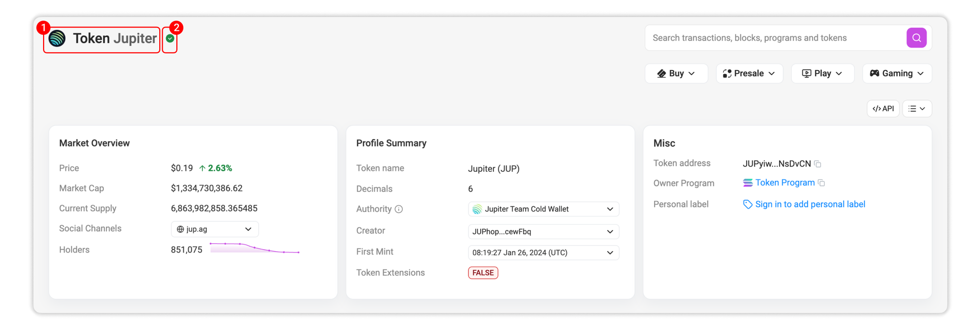Open the list view options dropdown
The width and height of the screenshot is (980, 330).
tap(917, 109)
